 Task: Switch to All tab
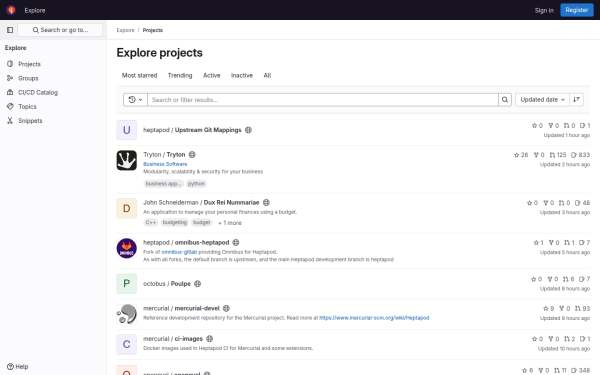click(x=267, y=75)
